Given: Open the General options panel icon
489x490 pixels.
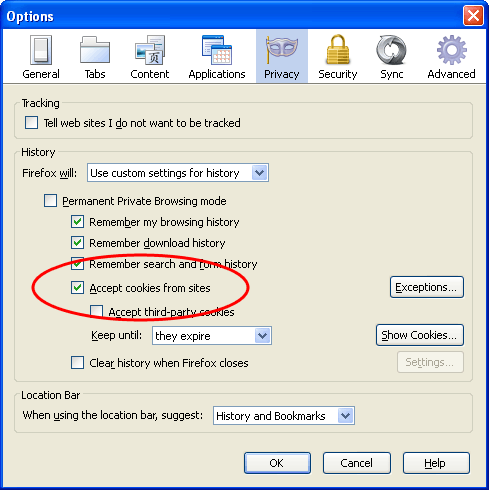Looking at the screenshot, I should [x=41, y=50].
